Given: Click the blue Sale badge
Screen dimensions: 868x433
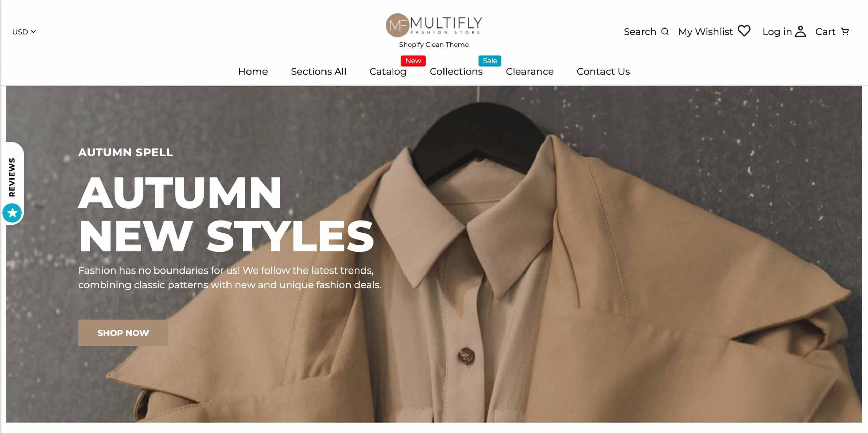Looking at the screenshot, I should point(490,61).
